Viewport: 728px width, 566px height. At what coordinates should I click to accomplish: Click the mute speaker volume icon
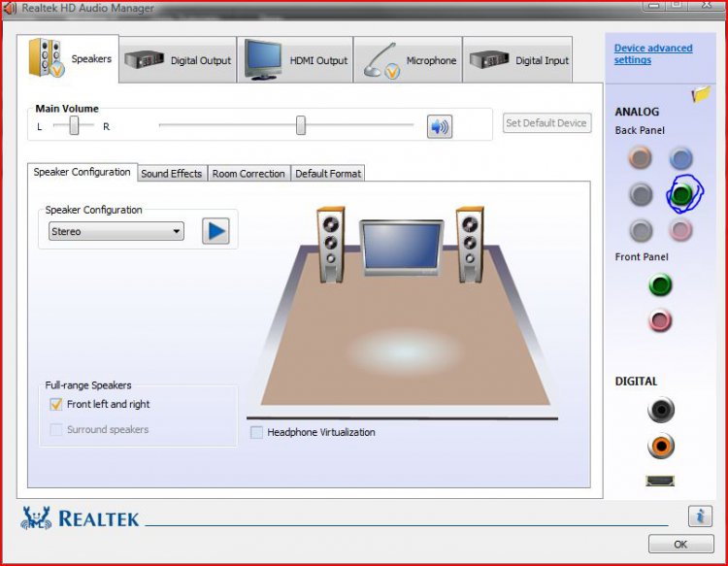click(439, 126)
